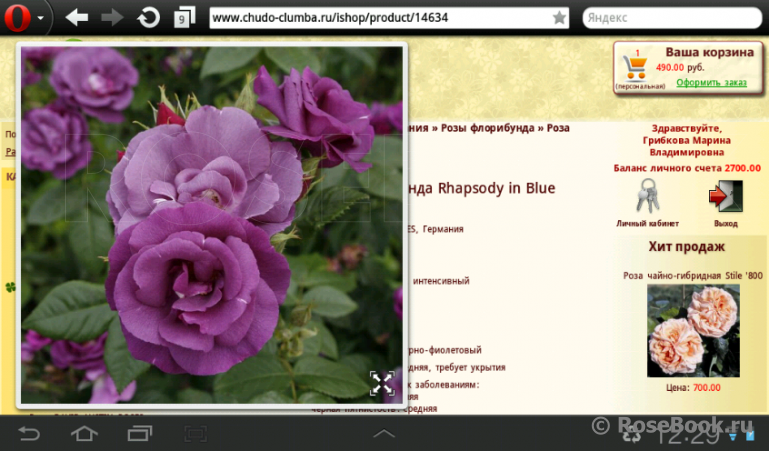Open Android recent apps button

(x=140, y=433)
